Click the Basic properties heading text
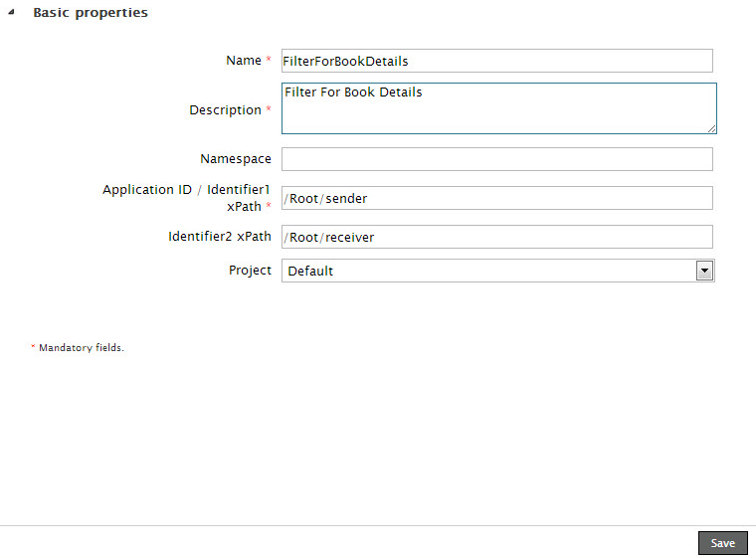This screenshot has width=756, height=558. point(91,13)
